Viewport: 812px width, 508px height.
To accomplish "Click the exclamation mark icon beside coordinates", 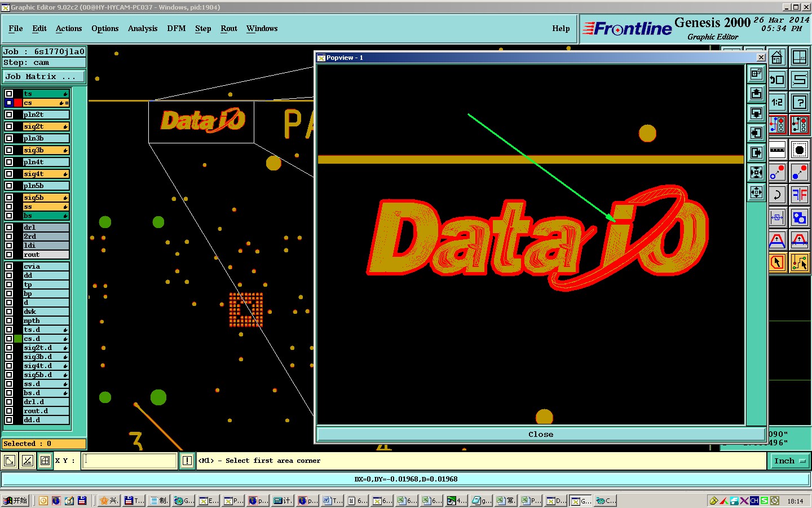I will tap(187, 461).
